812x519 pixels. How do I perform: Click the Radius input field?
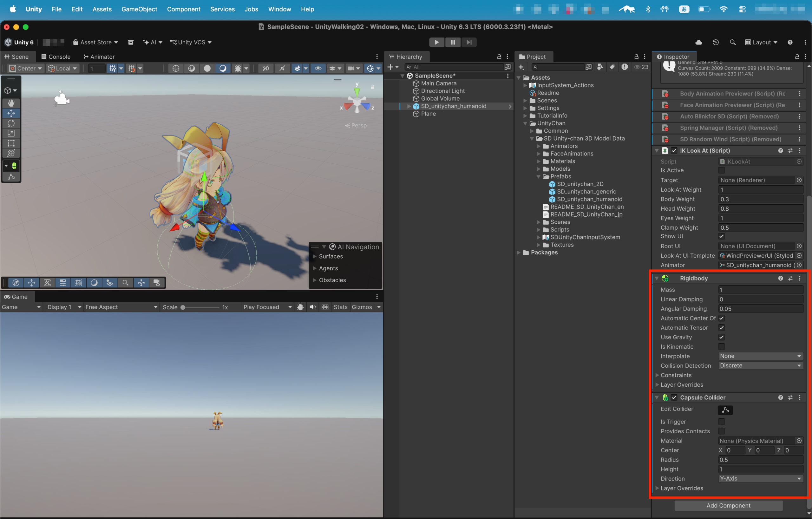coord(760,460)
